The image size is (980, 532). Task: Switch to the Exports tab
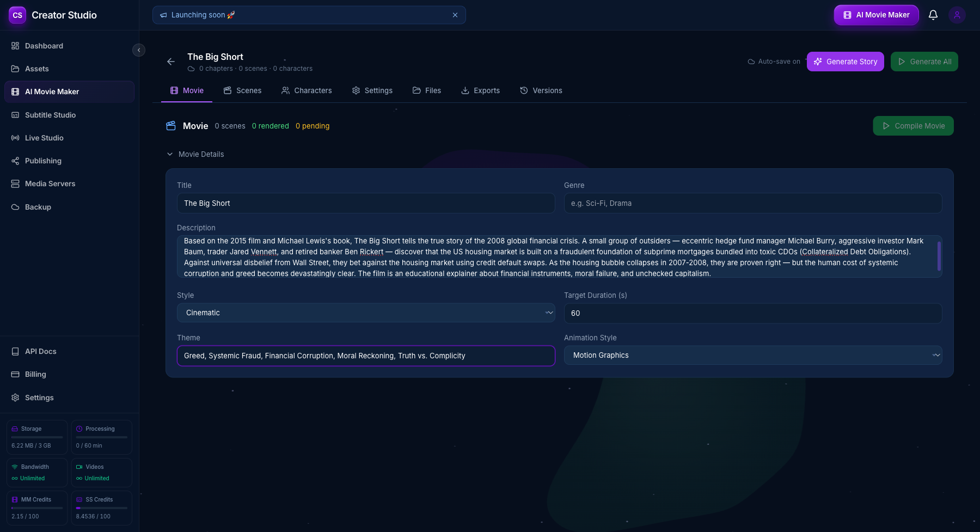480,90
